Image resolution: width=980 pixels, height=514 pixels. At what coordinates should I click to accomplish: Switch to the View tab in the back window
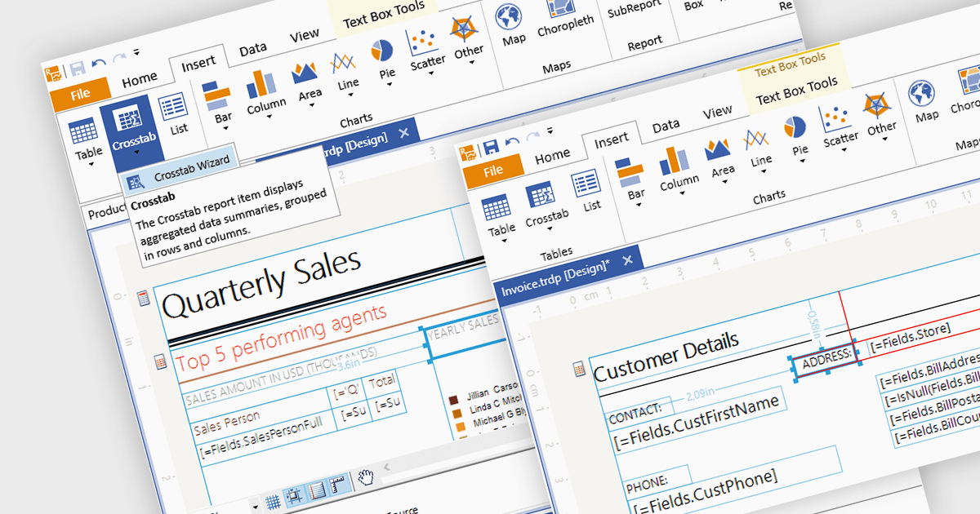click(305, 36)
